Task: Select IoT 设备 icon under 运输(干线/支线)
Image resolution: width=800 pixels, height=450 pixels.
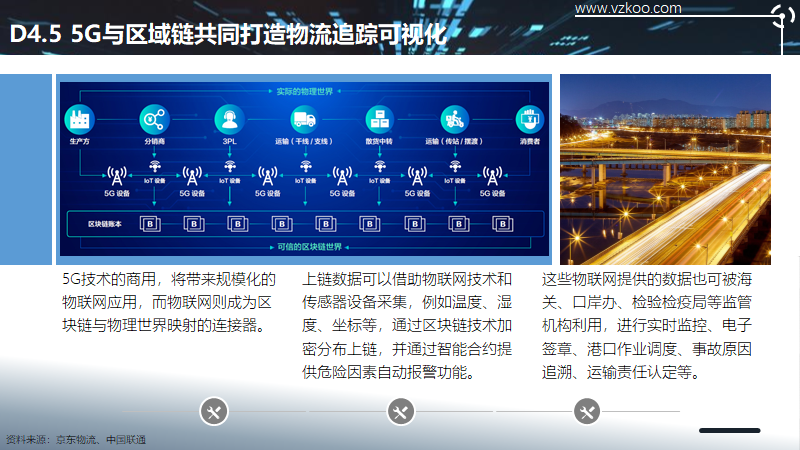Action: pyautogui.click(x=305, y=166)
